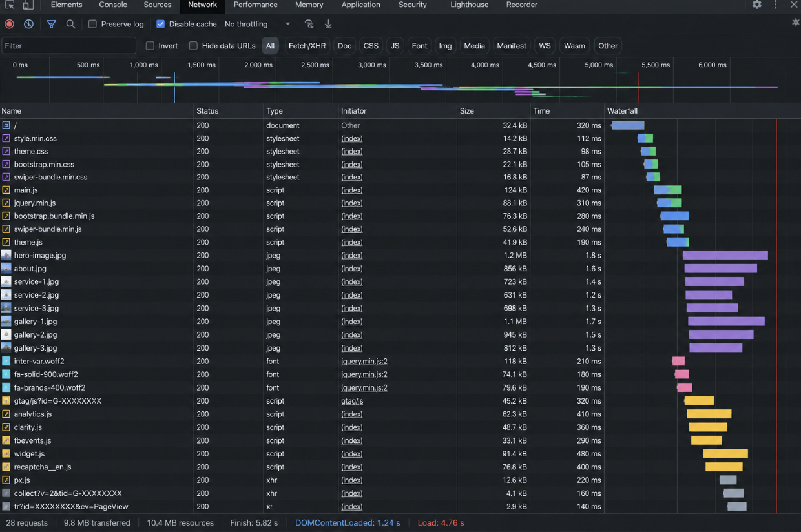The height and width of the screenshot is (532, 801).
Task: Open Lighthouse tab
Action: click(x=469, y=5)
